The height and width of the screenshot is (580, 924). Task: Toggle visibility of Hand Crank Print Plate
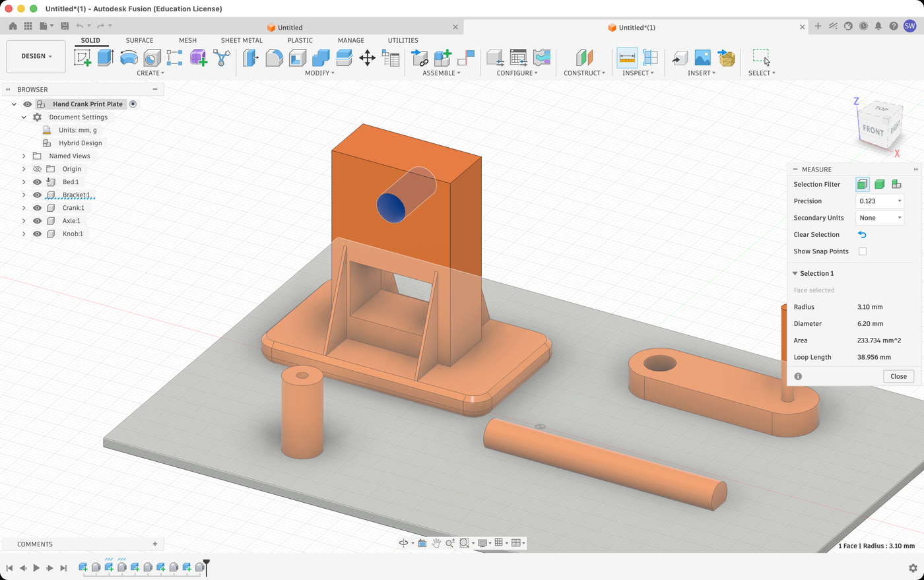pyautogui.click(x=28, y=104)
